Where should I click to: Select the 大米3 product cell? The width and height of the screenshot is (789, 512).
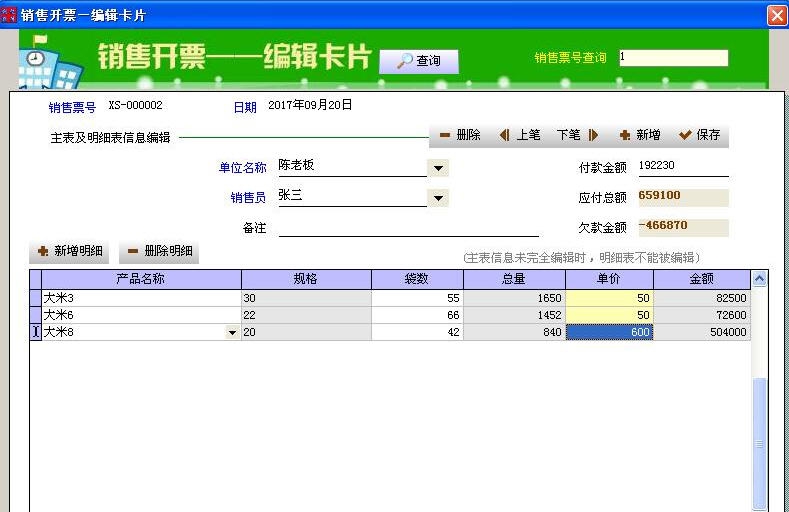click(x=141, y=298)
